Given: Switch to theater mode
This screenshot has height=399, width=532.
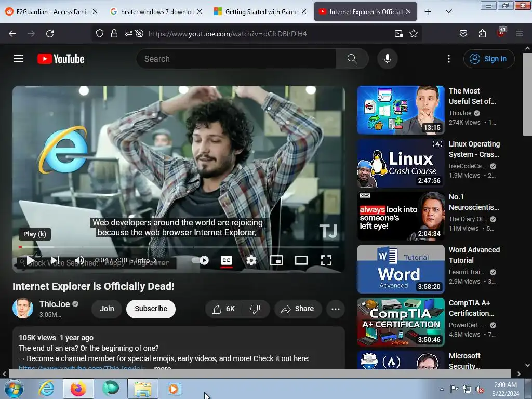Looking at the screenshot, I should pyautogui.click(x=301, y=261).
